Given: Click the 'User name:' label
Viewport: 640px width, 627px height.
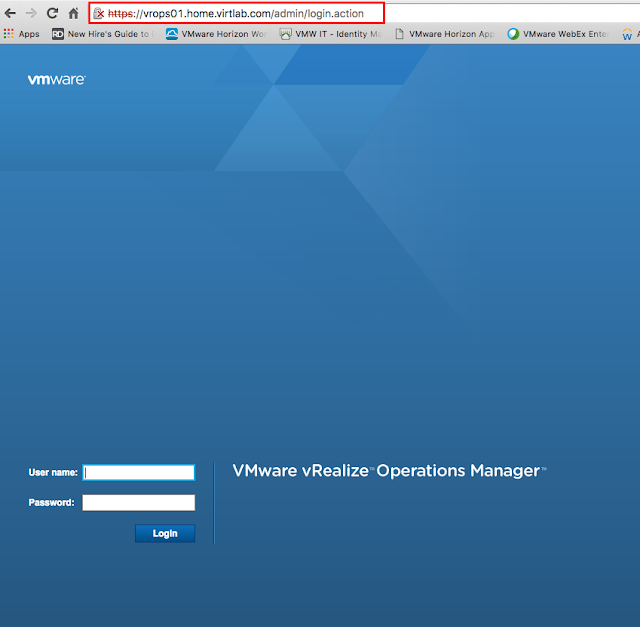Looking at the screenshot, I should pyautogui.click(x=53, y=472).
